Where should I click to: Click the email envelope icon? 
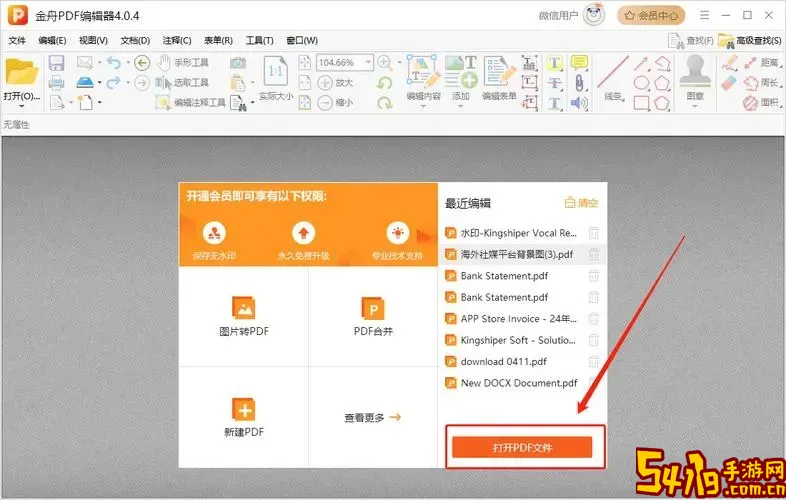(85, 63)
